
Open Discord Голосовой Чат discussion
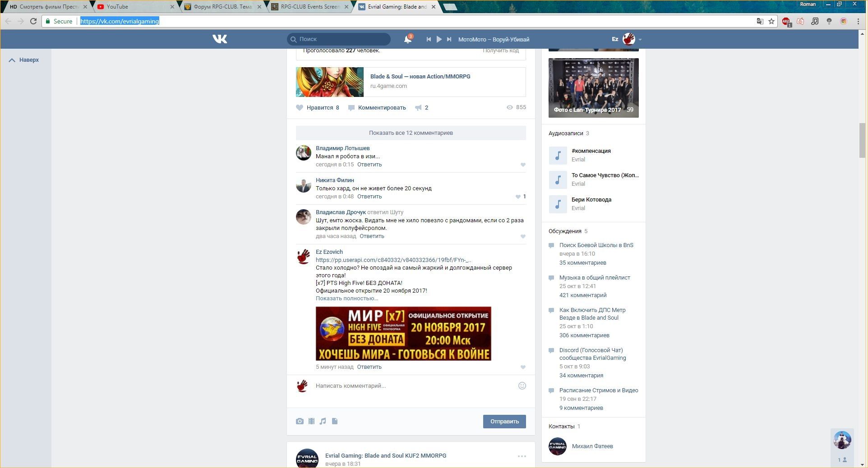593,354
